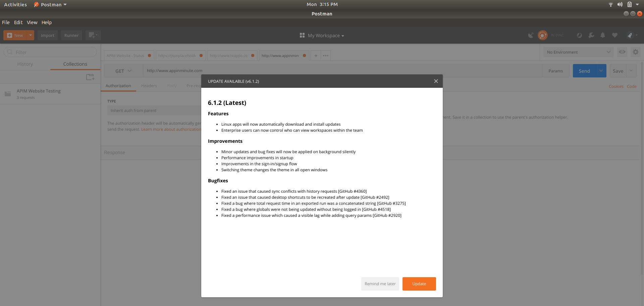
Task: Click the New button in Postman toolbar
Action: tap(15, 35)
